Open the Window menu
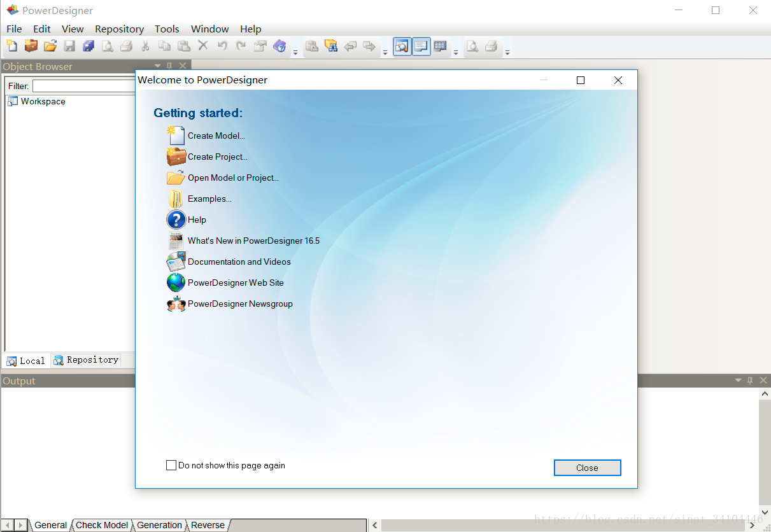771x532 pixels. [210, 29]
